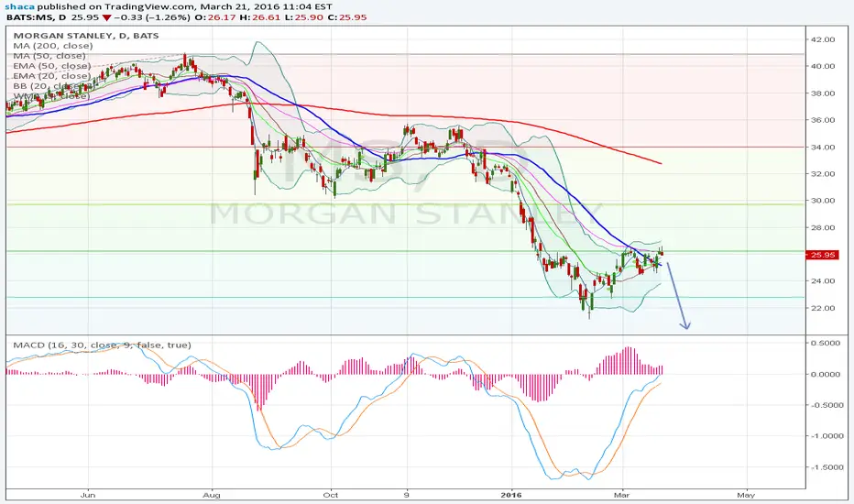Image resolution: width=854 pixels, height=504 pixels.
Task: Select the MA (200, close) indicator label
Action: click(53, 46)
